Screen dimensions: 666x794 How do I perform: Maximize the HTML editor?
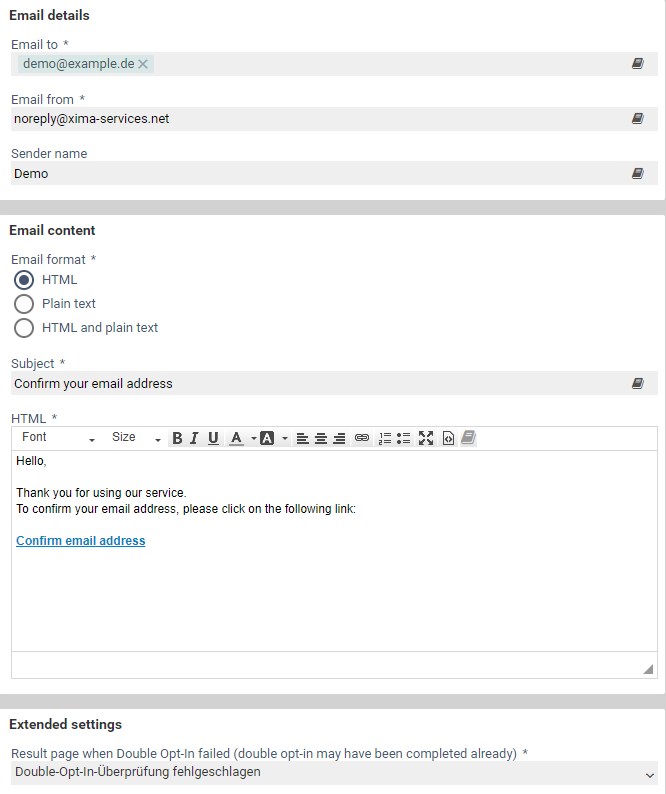[426, 438]
